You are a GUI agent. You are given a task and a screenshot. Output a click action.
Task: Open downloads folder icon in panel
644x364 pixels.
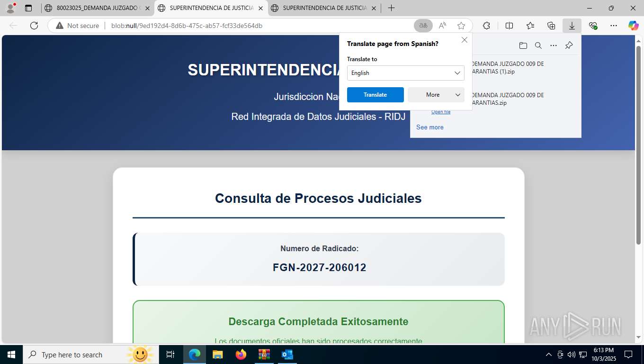(x=523, y=45)
